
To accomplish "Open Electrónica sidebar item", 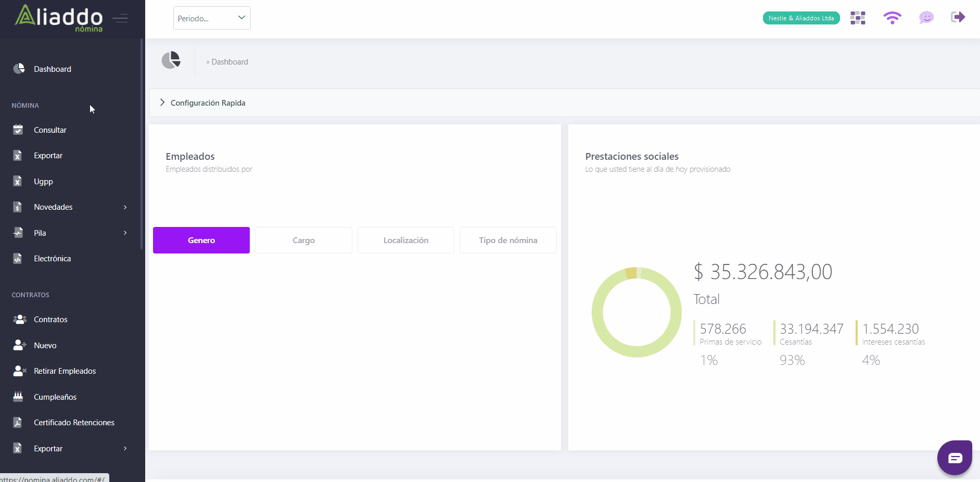I will click(x=52, y=259).
